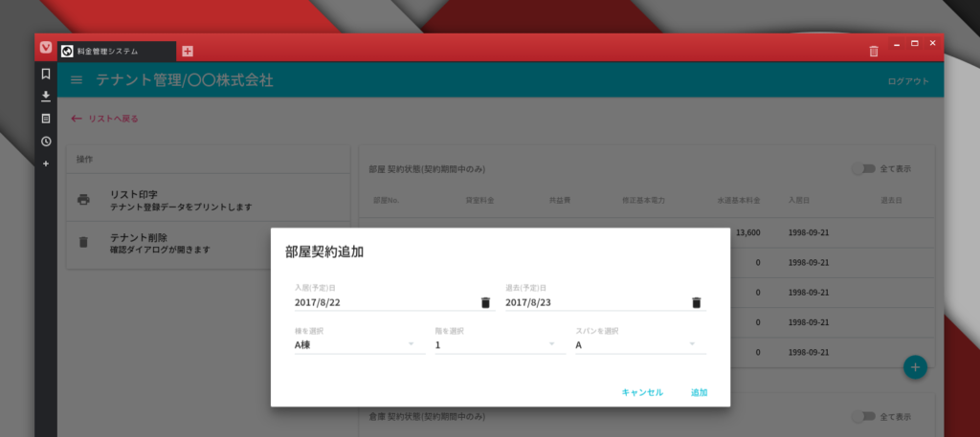The width and height of the screenshot is (980, 437).
Task: Open the Vivaldi browser menu icon
Action: click(x=46, y=48)
